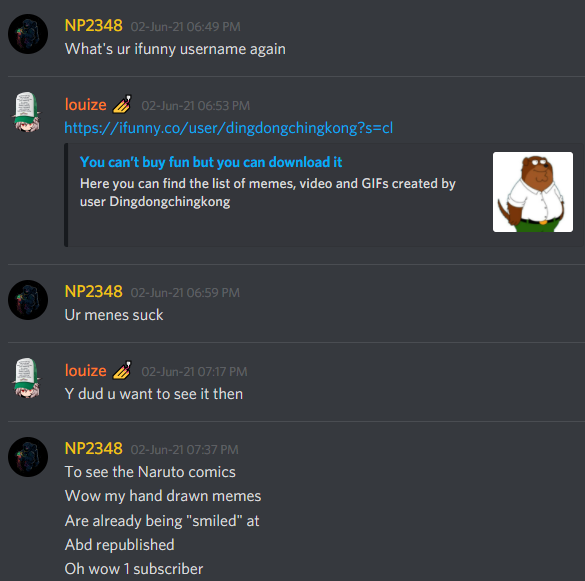Click the message 'What's ur ifunny username again'
The height and width of the screenshot is (581, 585).
[x=175, y=49]
